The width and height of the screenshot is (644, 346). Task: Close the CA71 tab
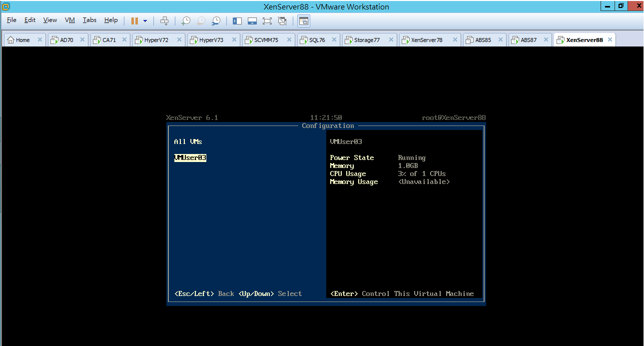pyautogui.click(x=124, y=40)
